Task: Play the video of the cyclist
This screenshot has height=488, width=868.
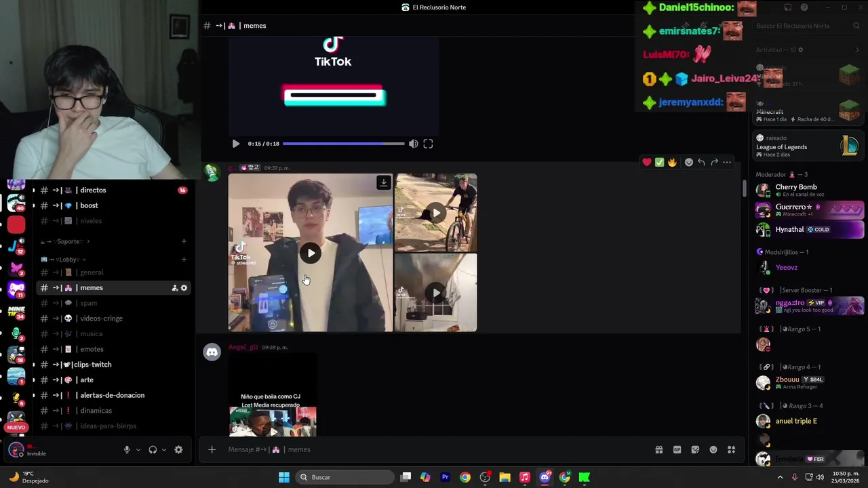Action: point(436,213)
